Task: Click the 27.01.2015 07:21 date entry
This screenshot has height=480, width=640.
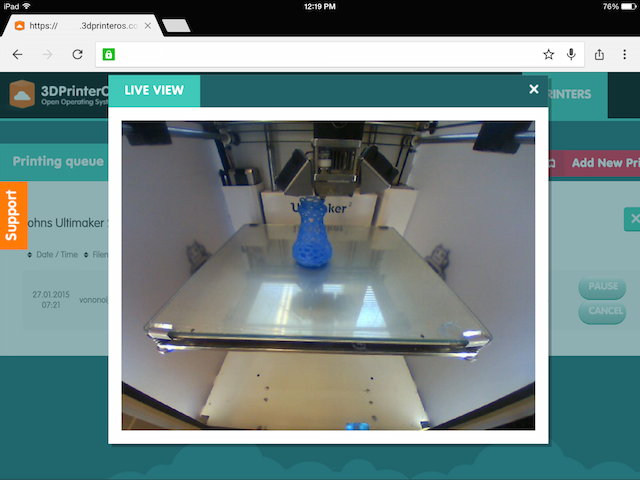Action: click(51, 300)
